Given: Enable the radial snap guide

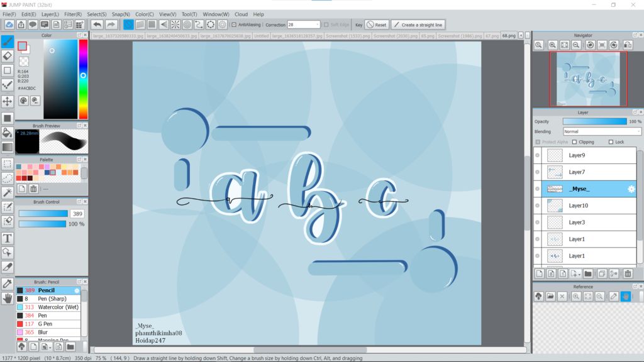Looking at the screenshot, I should point(175,25).
